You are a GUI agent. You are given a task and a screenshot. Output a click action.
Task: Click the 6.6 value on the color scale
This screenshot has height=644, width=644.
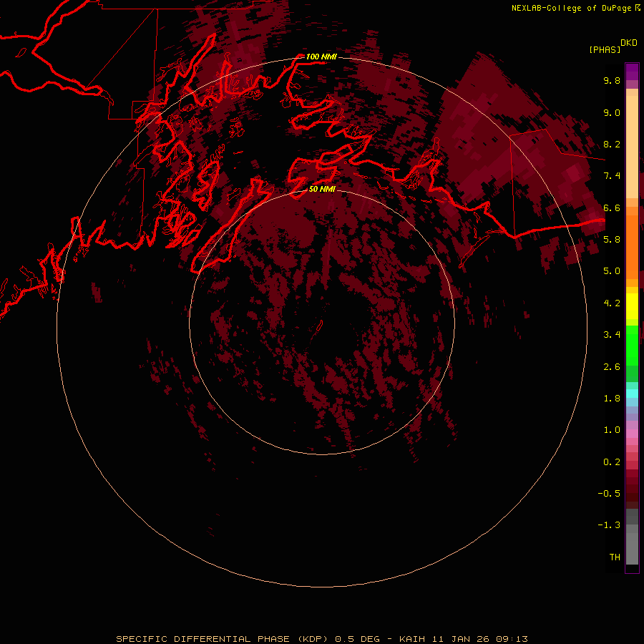(612, 208)
